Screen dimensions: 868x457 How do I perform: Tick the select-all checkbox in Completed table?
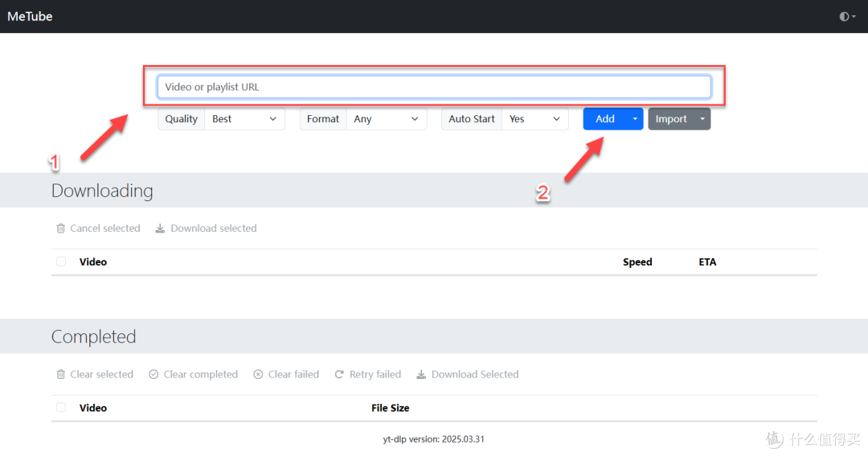tap(61, 408)
